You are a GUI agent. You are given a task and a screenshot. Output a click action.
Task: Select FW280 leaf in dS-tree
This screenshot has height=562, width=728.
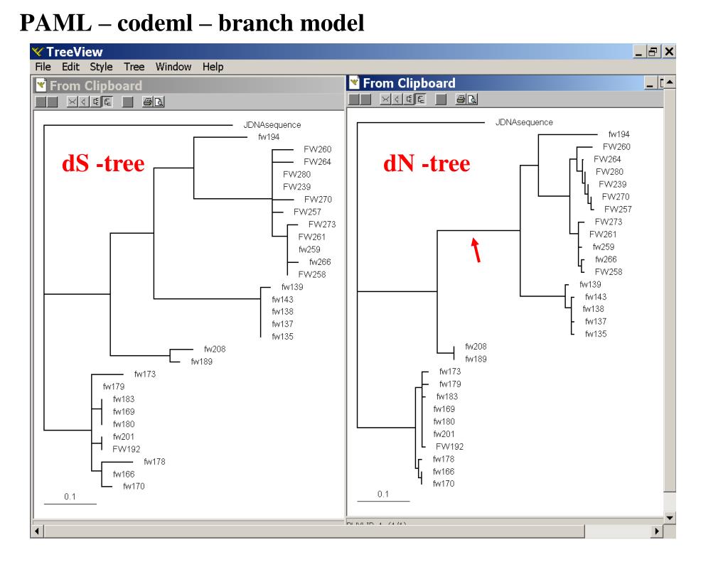click(296, 175)
